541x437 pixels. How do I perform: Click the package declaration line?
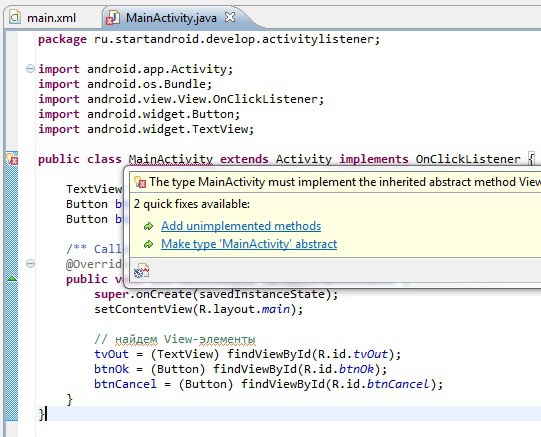pos(209,39)
